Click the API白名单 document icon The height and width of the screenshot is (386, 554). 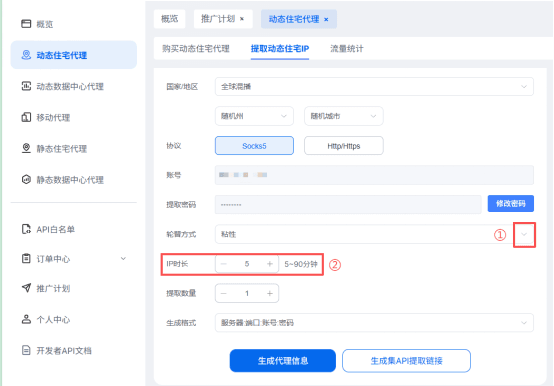[26, 229]
